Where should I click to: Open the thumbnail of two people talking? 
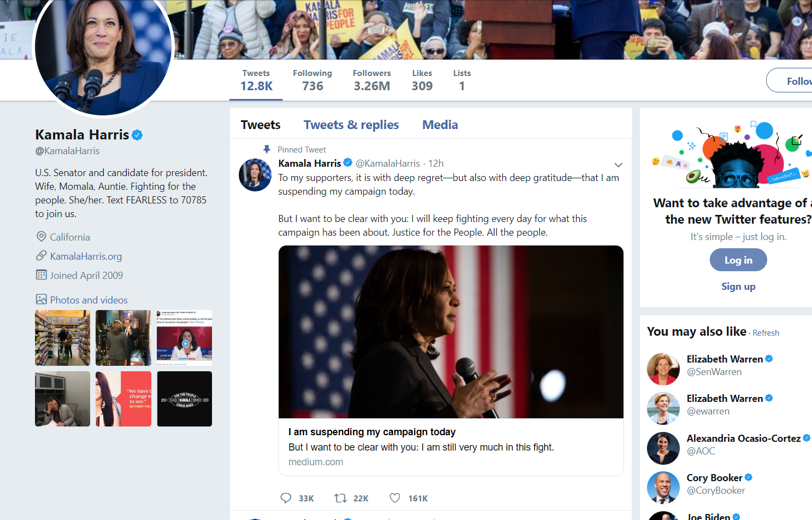coord(123,338)
